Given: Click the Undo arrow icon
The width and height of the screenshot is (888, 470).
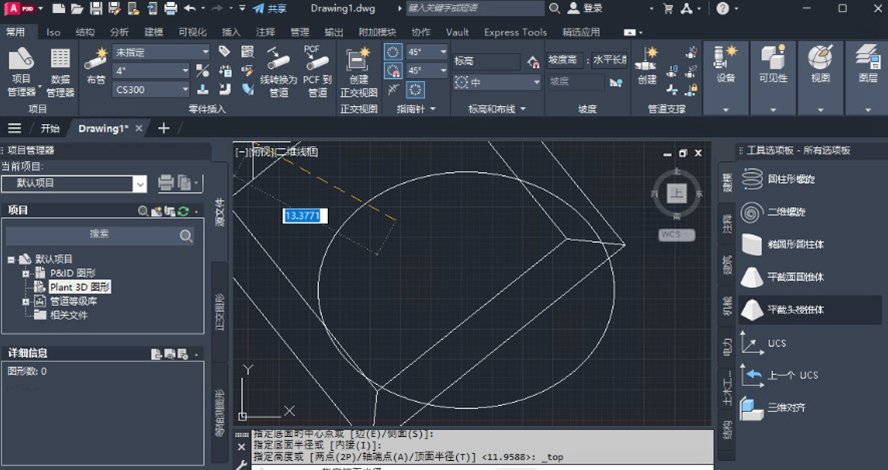Looking at the screenshot, I should [x=190, y=8].
